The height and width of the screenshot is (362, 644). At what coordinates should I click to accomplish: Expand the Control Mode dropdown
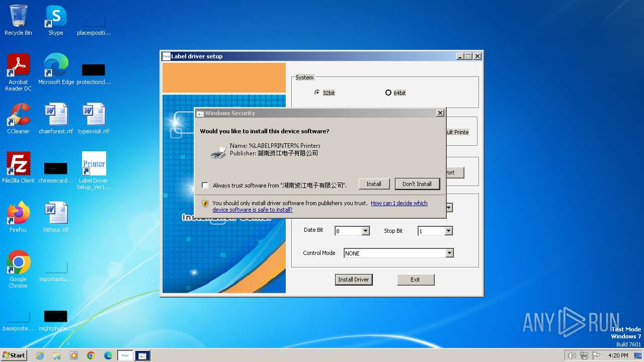[450, 253]
